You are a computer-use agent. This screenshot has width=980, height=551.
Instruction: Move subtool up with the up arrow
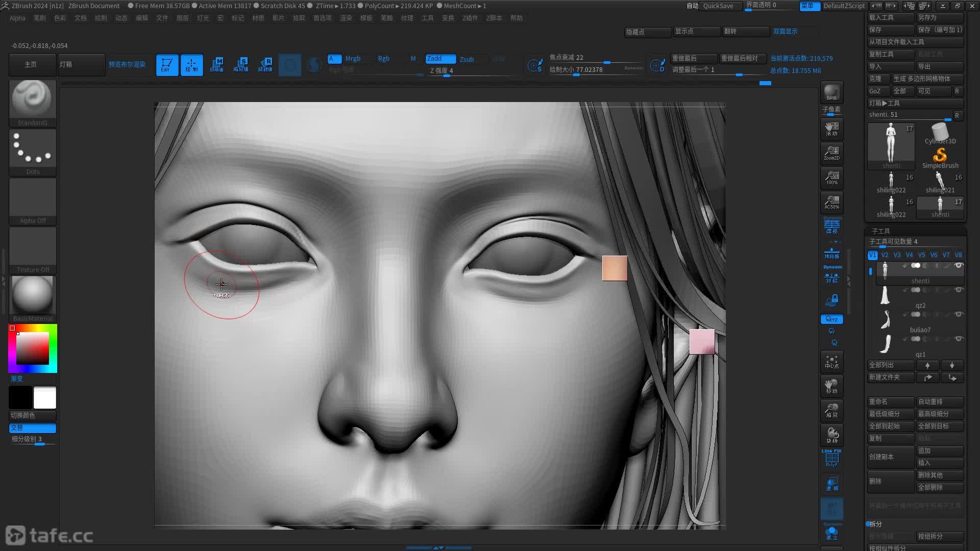click(927, 365)
